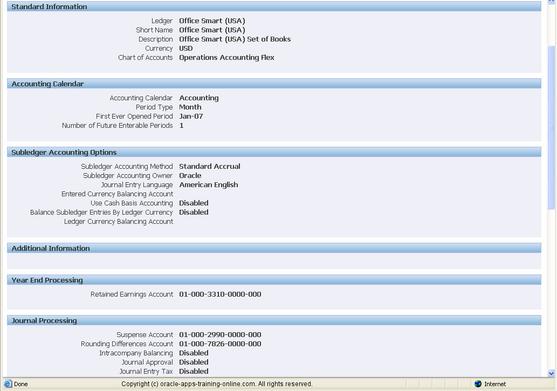This screenshot has height=391, width=557.
Task: Click the Disabled value for Journal Approval
Action: [x=194, y=362]
